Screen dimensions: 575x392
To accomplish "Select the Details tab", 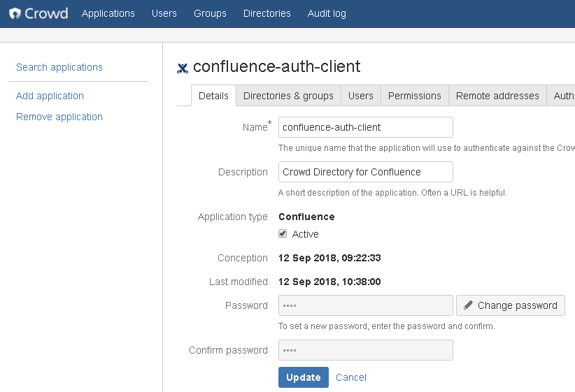I will 213,96.
